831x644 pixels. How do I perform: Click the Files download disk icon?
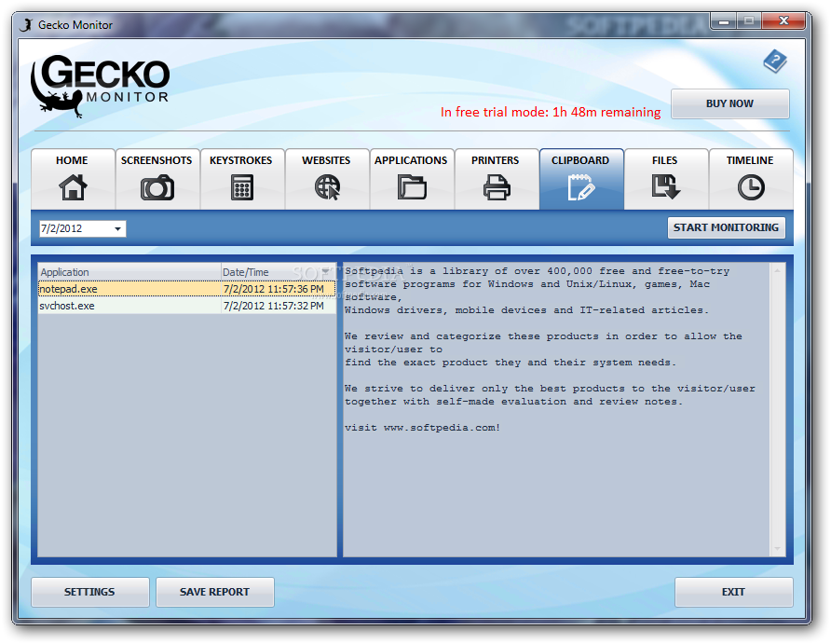[666, 187]
